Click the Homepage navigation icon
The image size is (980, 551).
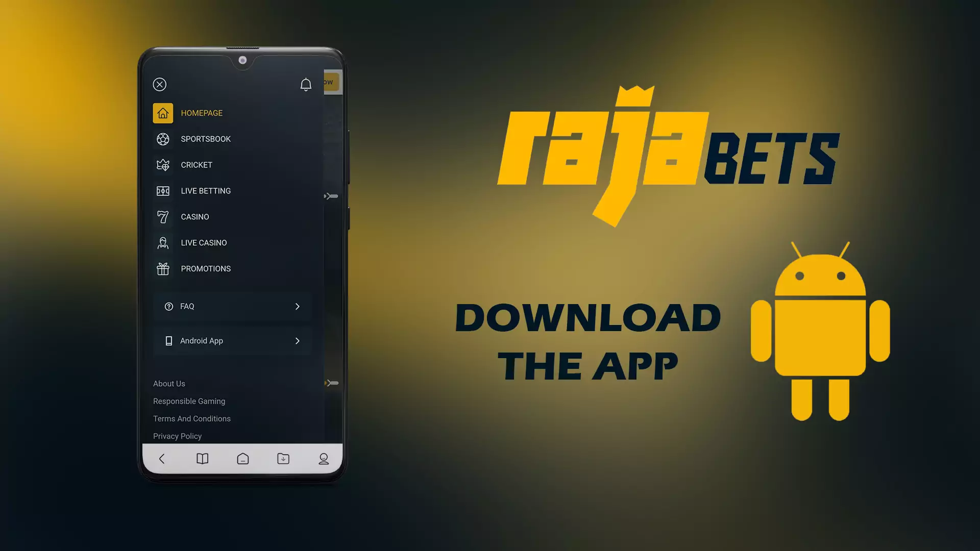(x=163, y=112)
